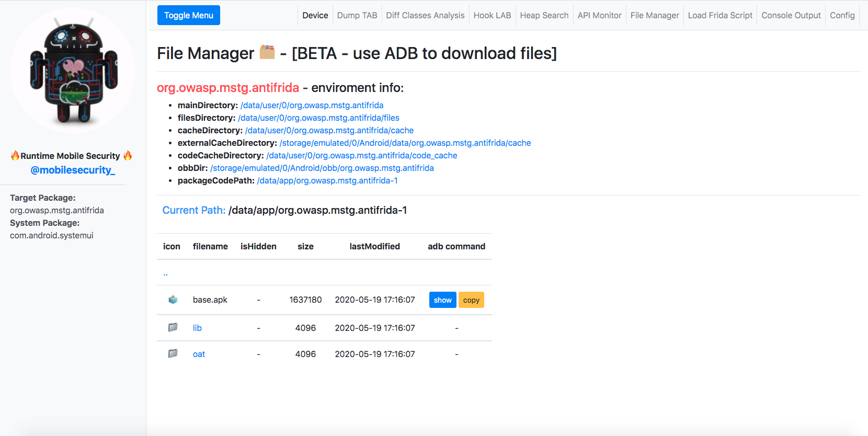
Task: Open the externalCacheDirectory path link
Action: pos(405,143)
